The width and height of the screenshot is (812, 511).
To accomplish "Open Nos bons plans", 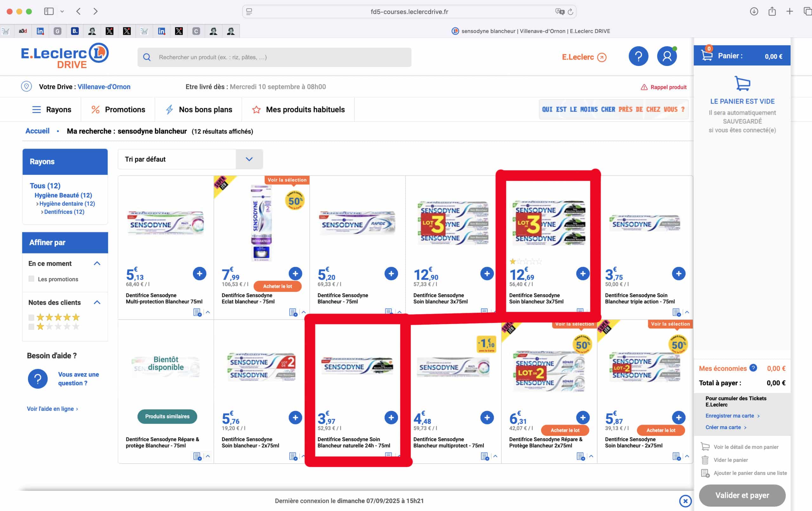I will coord(199,109).
